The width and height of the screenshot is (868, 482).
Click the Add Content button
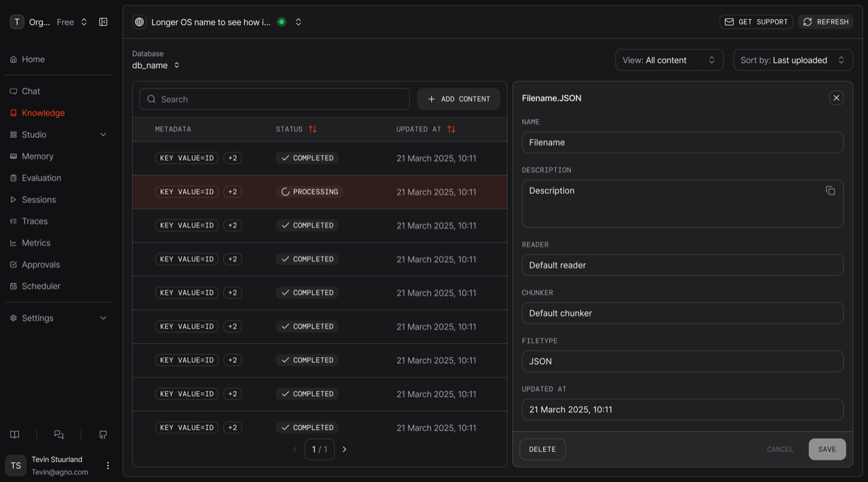pos(459,99)
